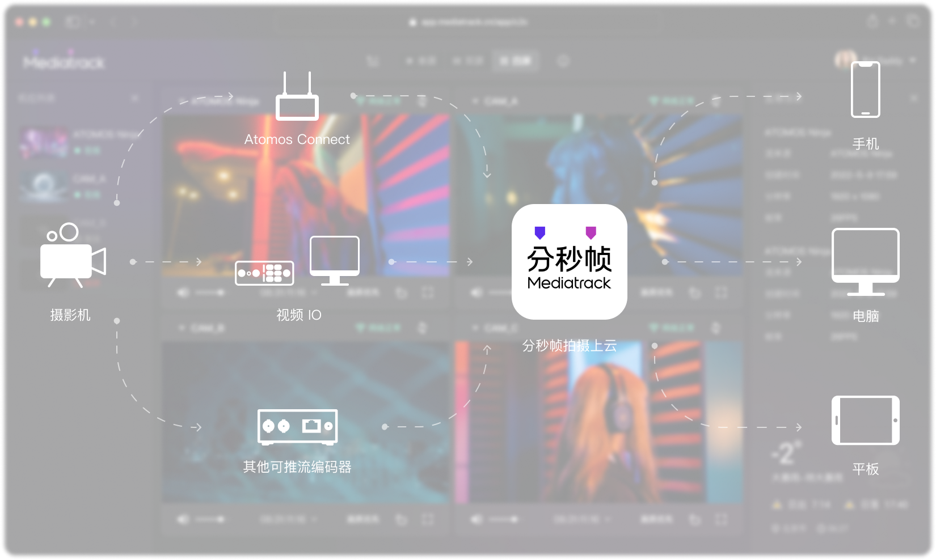Click the 其他可推流编码器 label
Screen dimensions: 936x560
(297, 467)
